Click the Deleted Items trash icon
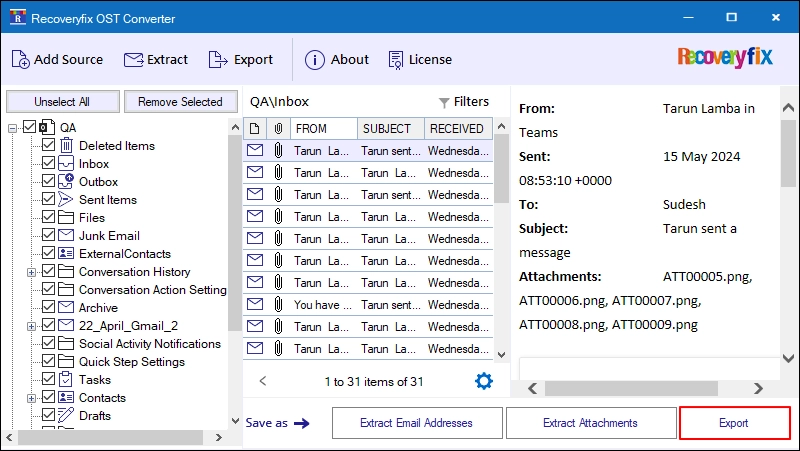Screen dimensions: 800x451 coord(66,145)
